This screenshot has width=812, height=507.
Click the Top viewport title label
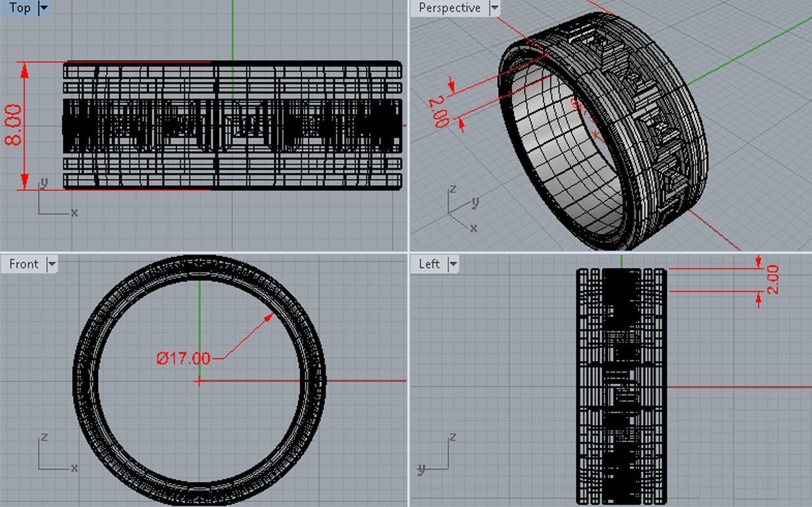click(x=20, y=8)
